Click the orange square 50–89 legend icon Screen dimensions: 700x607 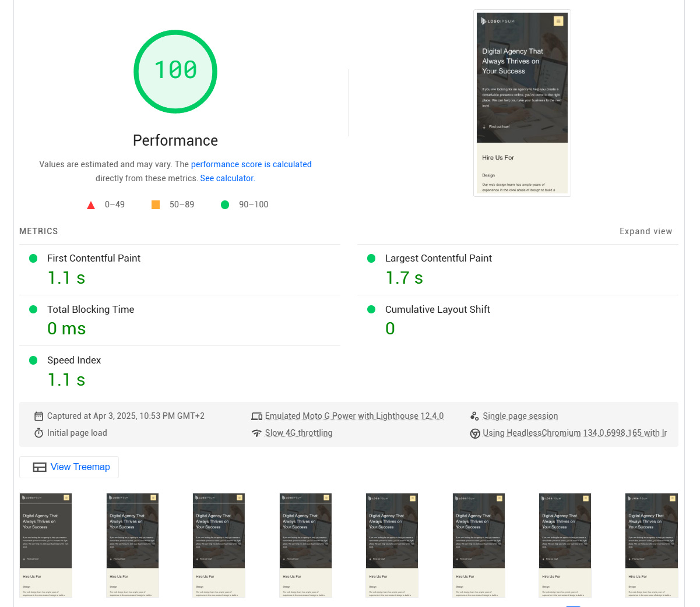coord(156,204)
